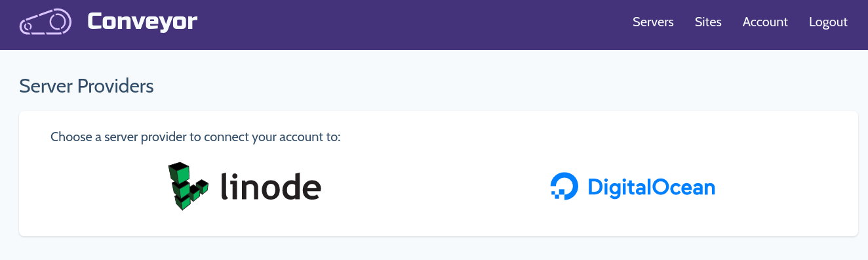
Task: Click the Conveyor belt logo icon
Action: point(45,22)
